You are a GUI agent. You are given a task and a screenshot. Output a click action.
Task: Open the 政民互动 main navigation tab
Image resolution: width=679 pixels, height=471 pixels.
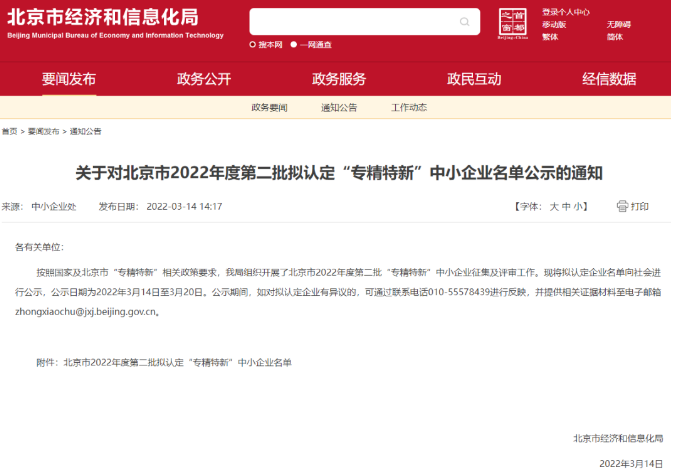(x=474, y=79)
